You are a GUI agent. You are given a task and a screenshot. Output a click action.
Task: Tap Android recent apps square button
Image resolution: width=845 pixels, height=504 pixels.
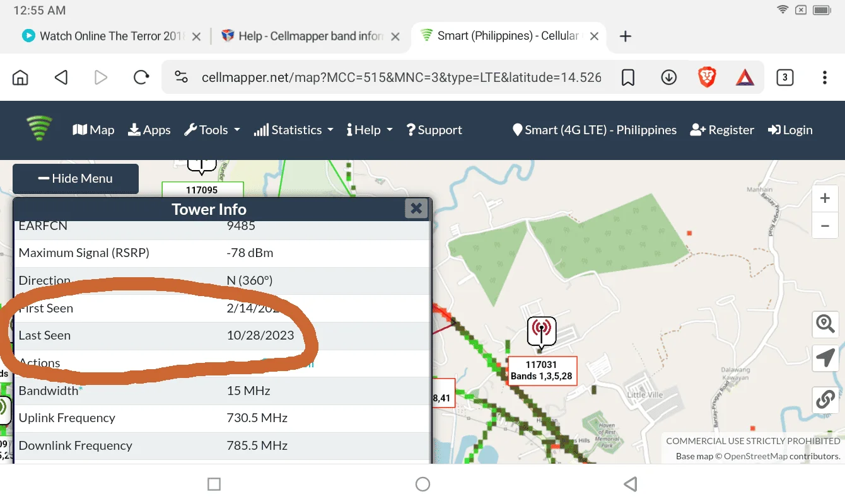pos(214,484)
